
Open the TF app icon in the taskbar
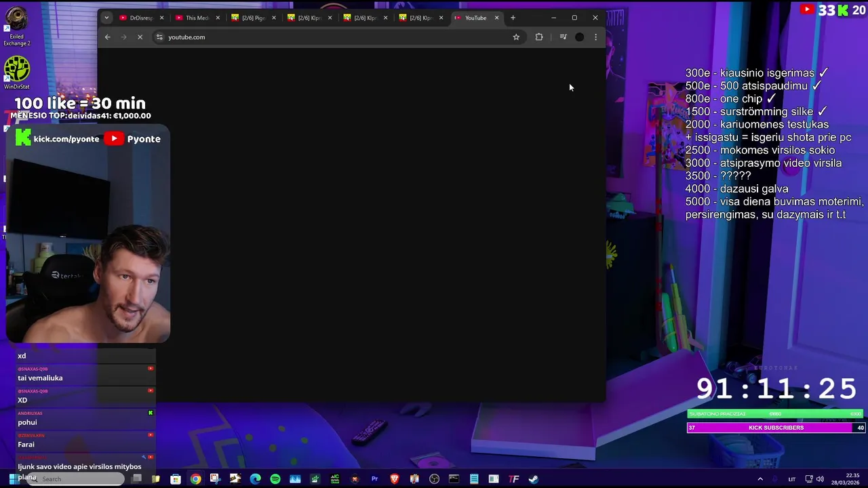click(x=514, y=479)
